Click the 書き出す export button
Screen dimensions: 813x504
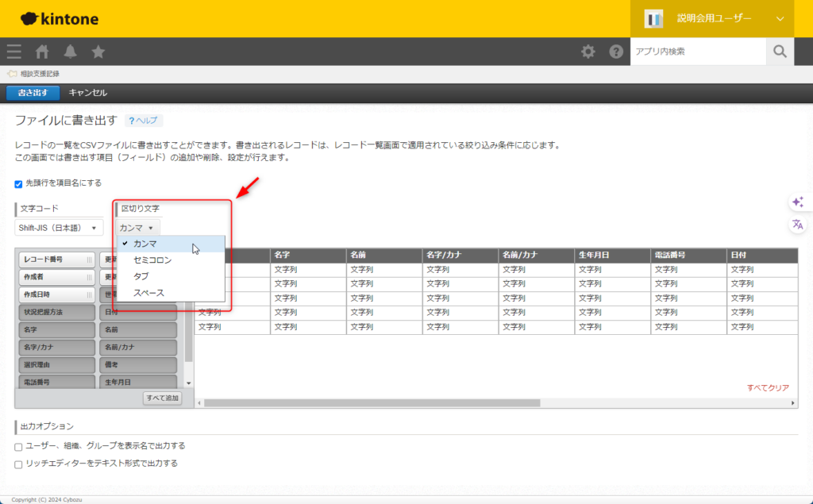point(33,93)
